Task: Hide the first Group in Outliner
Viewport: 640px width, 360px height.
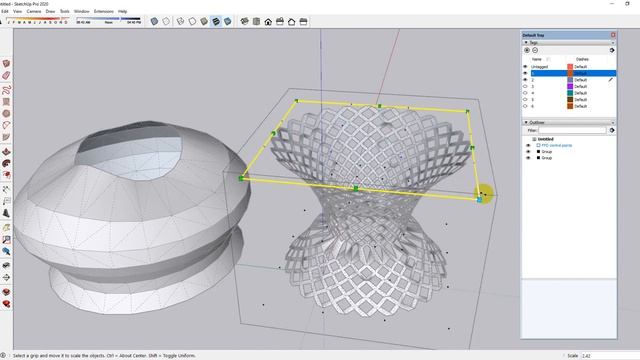Action: [x=528, y=151]
